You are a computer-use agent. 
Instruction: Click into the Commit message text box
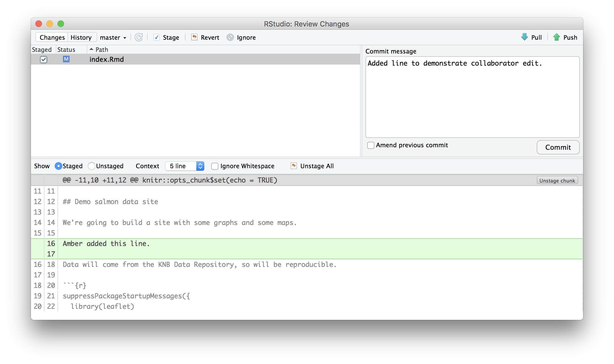[472, 97]
